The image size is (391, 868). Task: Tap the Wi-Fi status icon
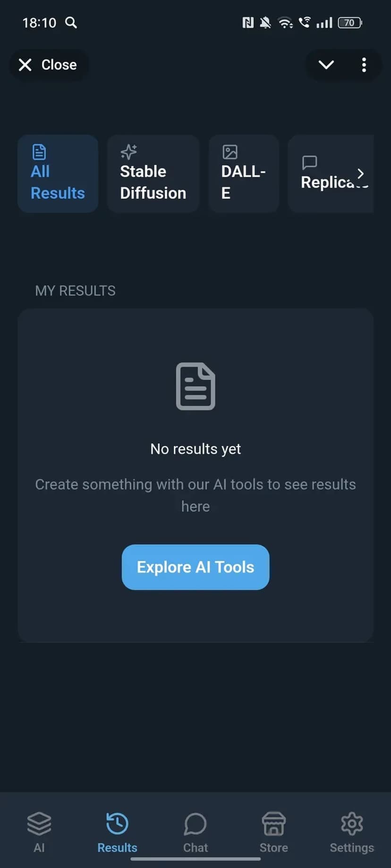285,23
